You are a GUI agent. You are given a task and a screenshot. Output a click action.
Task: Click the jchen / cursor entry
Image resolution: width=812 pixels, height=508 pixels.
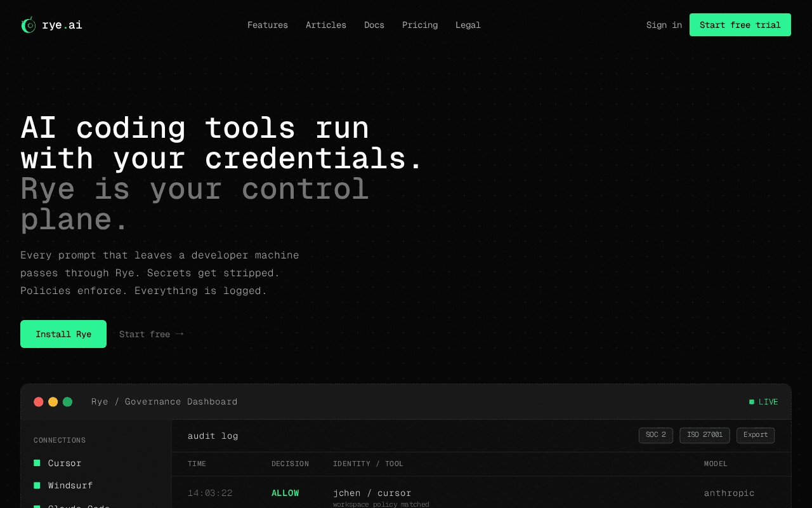coord(372,493)
